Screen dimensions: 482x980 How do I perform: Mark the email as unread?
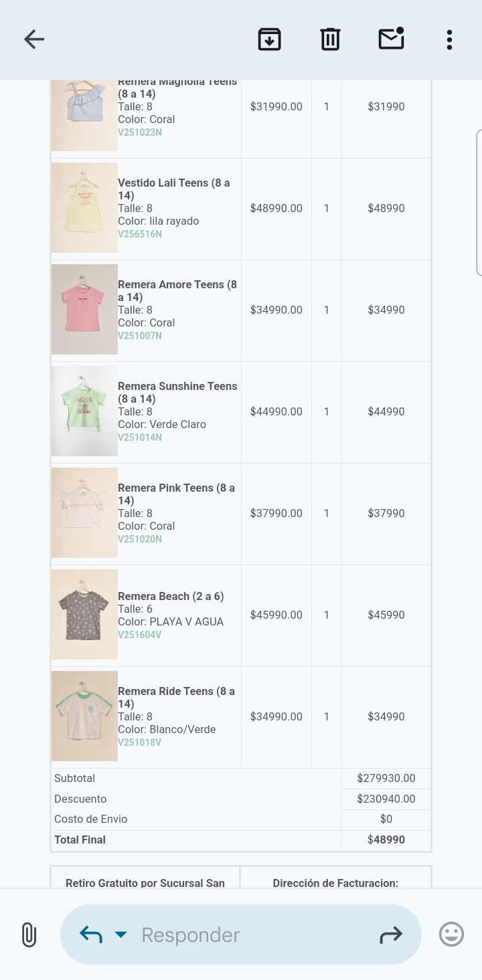pyautogui.click(x=391, y=39)
